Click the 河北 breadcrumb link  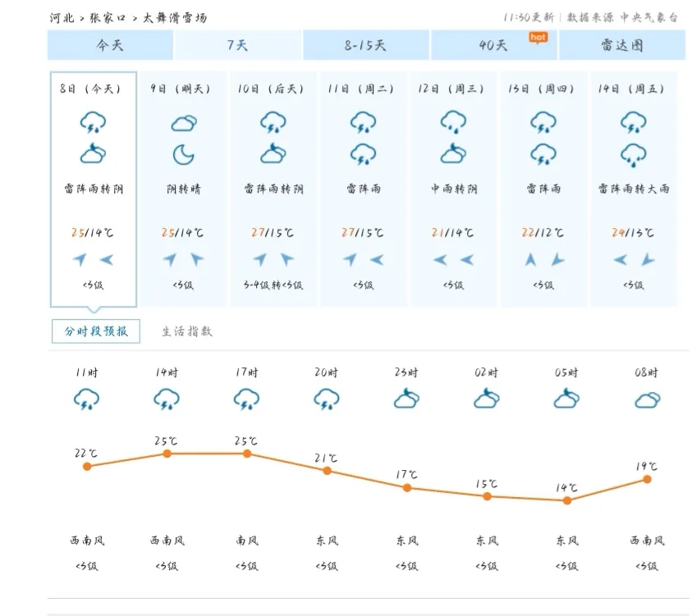[x=62, y=18]
